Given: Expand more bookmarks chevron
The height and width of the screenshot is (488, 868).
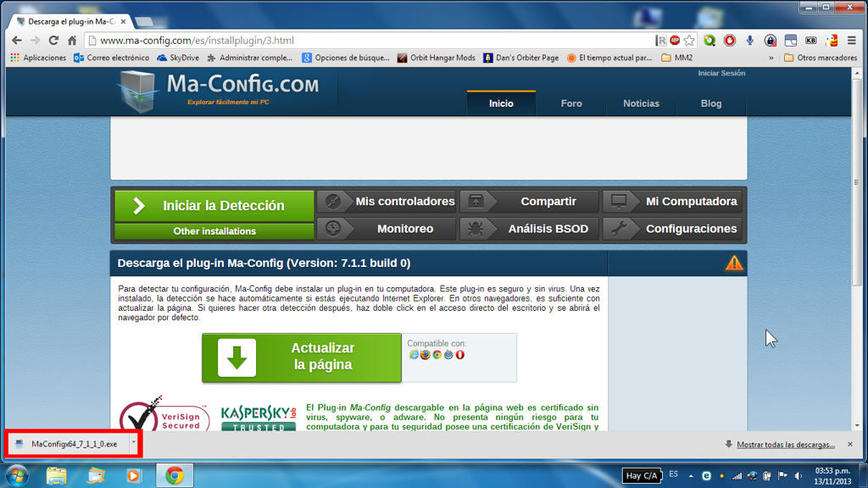Looking at the screenshot, I should point(771,58).
